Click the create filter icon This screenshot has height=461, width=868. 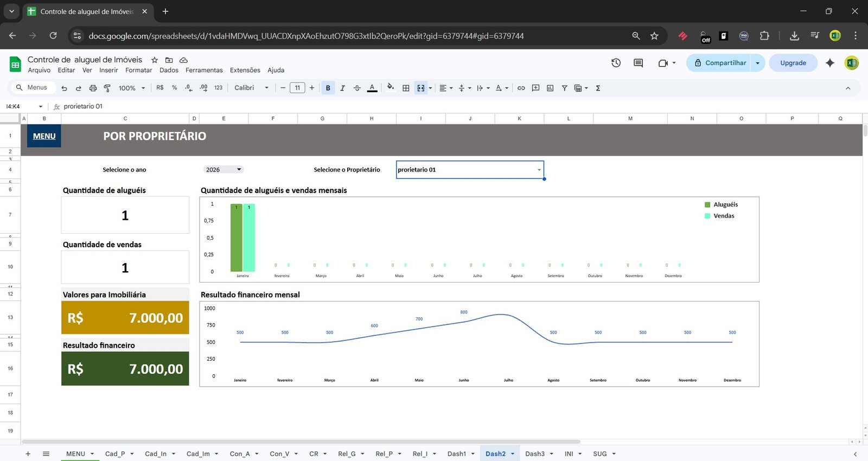point(564,88)
